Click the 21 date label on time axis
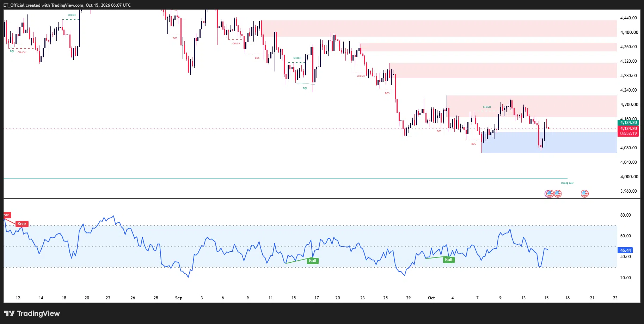Image resolution: width=644 pixels, height=324 pixels. [592, 298]
